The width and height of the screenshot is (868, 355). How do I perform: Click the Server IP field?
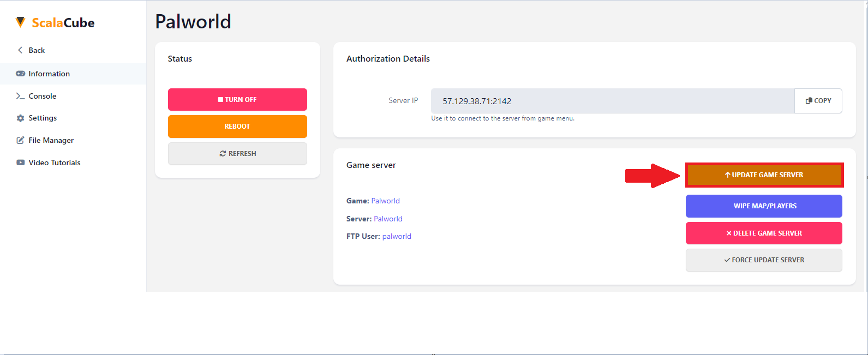(x=613, y=101)
